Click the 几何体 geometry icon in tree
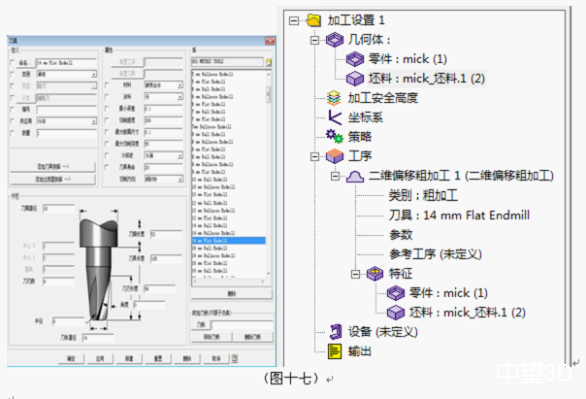Image resolution: width=586 pixels, height=399 pixels. (x=334, y=40)
